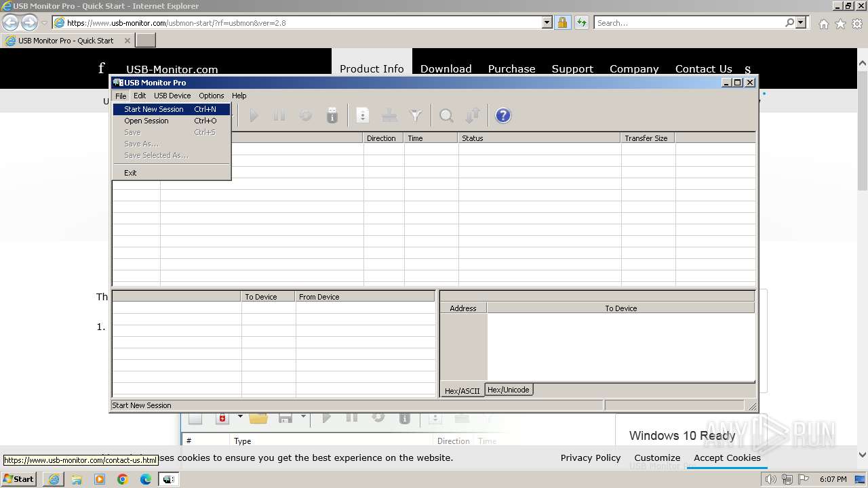Screen dimensions: 868x488
Task: Open the Support page link
Action: (x=572, y=68)
